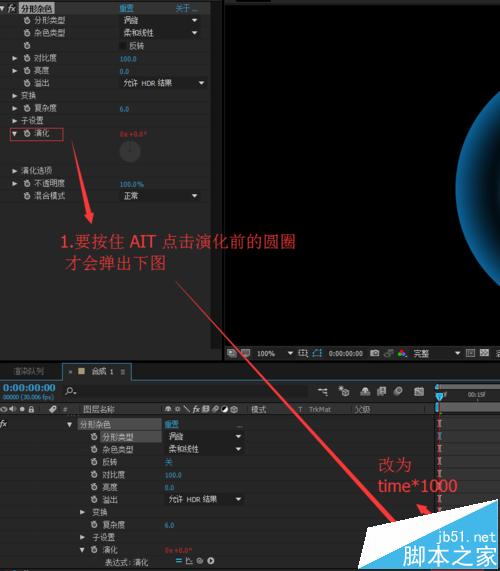The height and width of the screenshot is (571, 500).
Task: Toggle the fx switch for 分形杂色 effect
Action: tap(12, 8)
